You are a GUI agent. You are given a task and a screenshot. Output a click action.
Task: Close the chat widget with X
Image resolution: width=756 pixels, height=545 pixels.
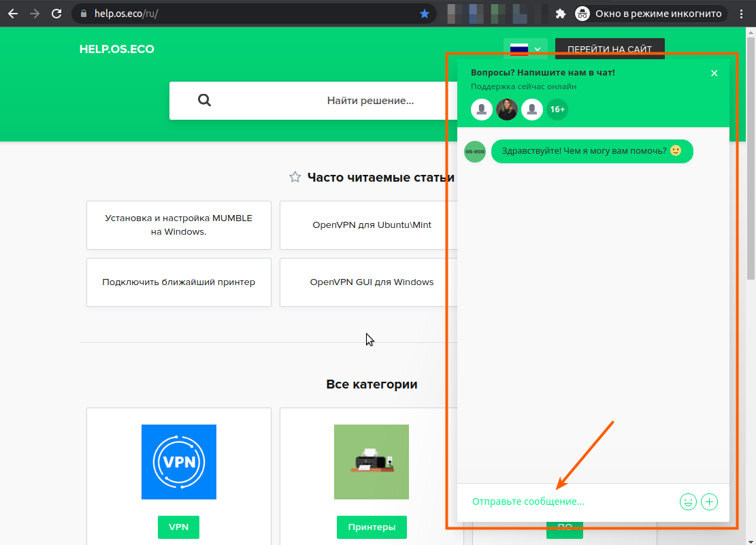[x=714, y=73]
